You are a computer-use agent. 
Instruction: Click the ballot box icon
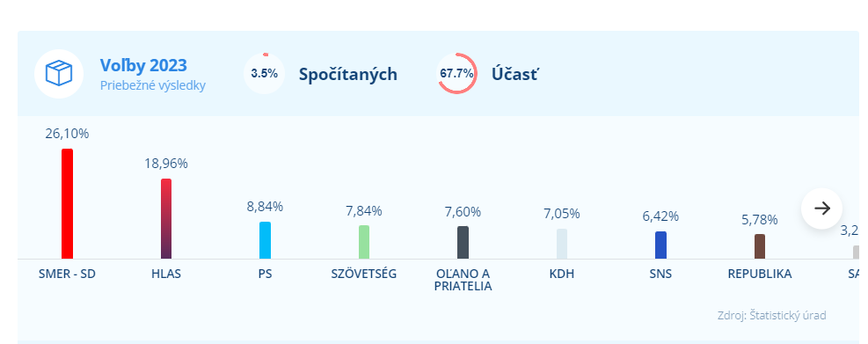pos(59,74)
